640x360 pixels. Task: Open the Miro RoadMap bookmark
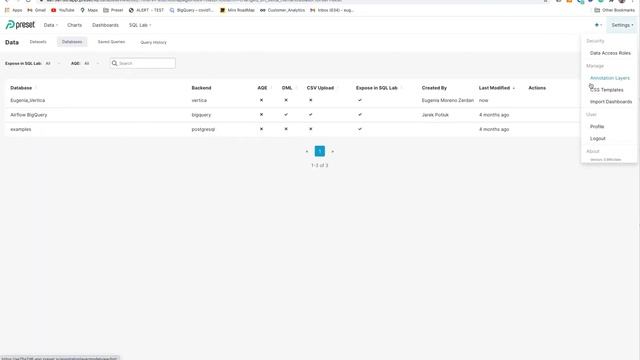point(237,10)
